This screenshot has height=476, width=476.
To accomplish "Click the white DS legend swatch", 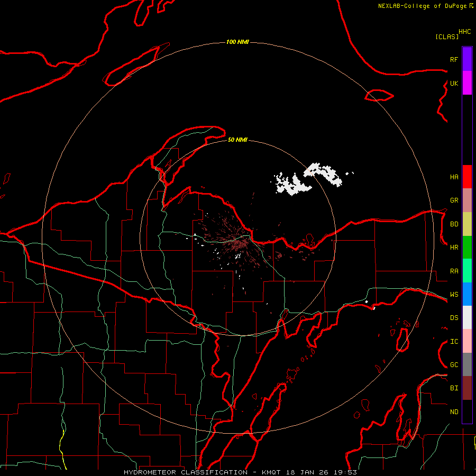I will pos(467,317).
